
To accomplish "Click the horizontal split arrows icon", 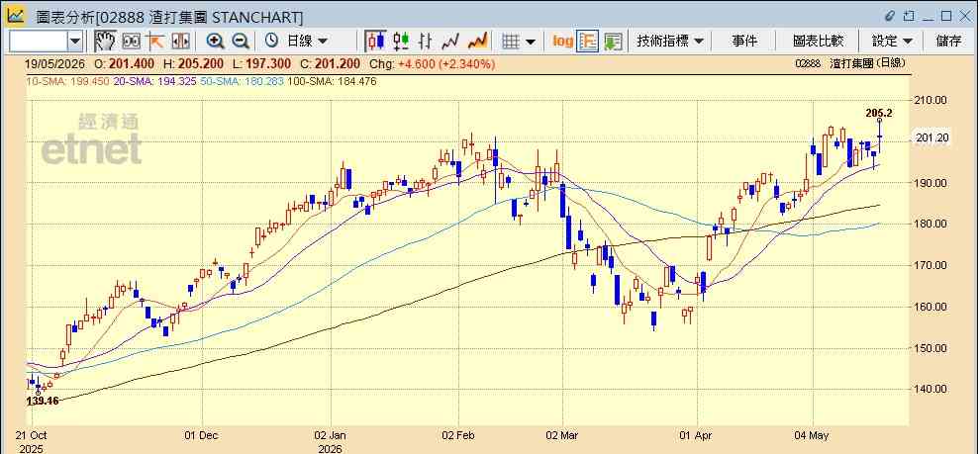I will point(180,42).
